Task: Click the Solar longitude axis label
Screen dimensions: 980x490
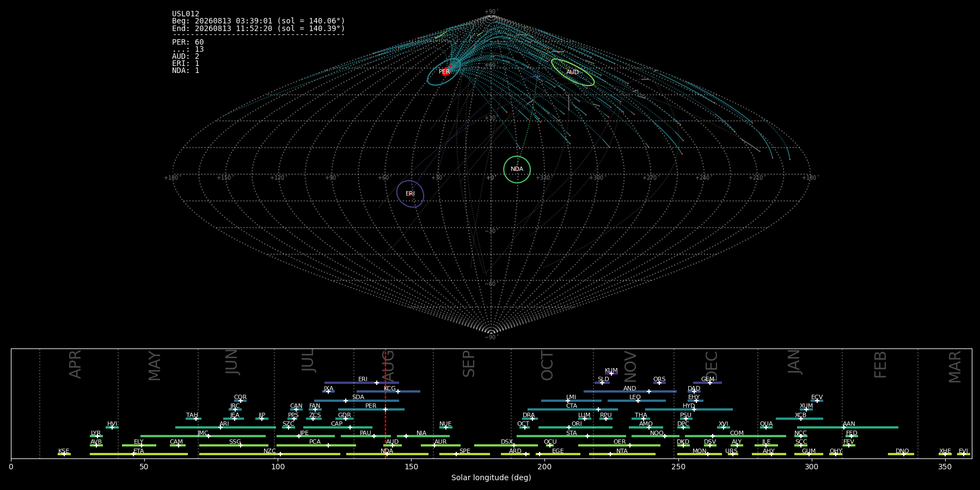Action: (x=491, y=477)
